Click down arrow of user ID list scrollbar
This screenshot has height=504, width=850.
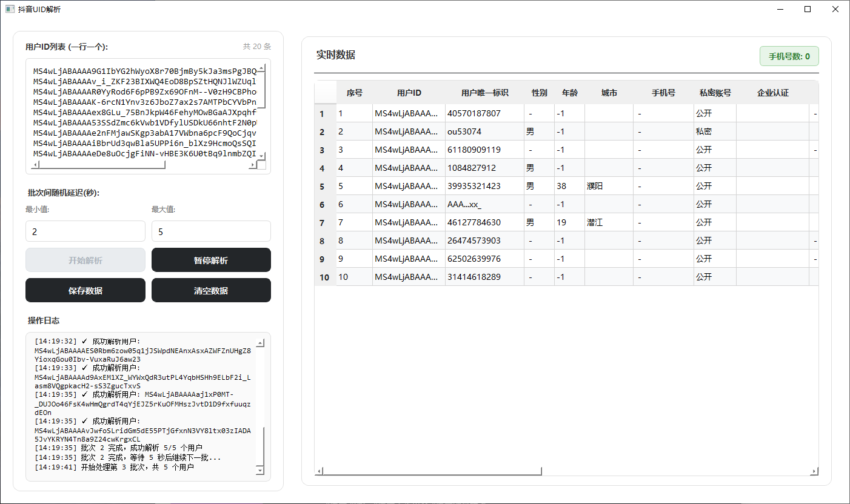[261, 156]
